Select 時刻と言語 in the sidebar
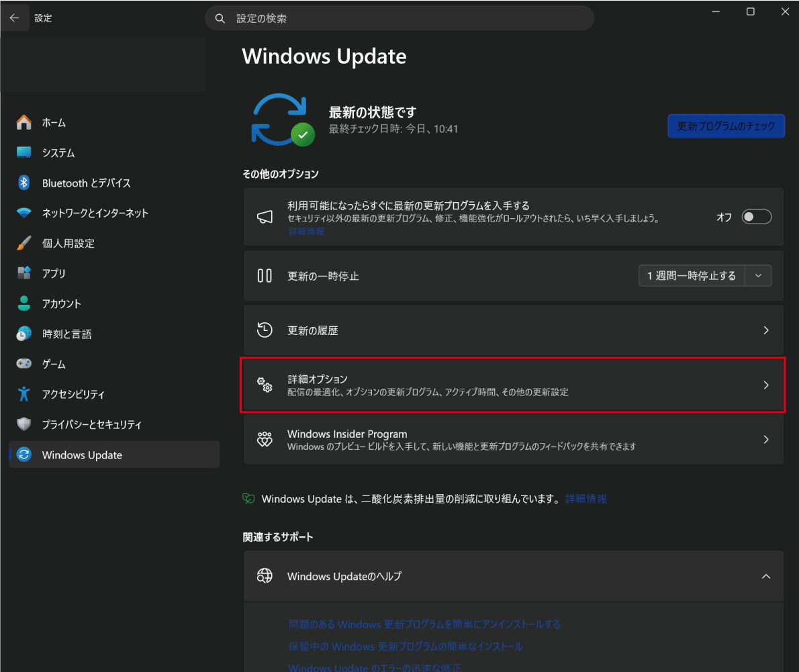Viewport: 799px width, 672px height. pos(66,334)
